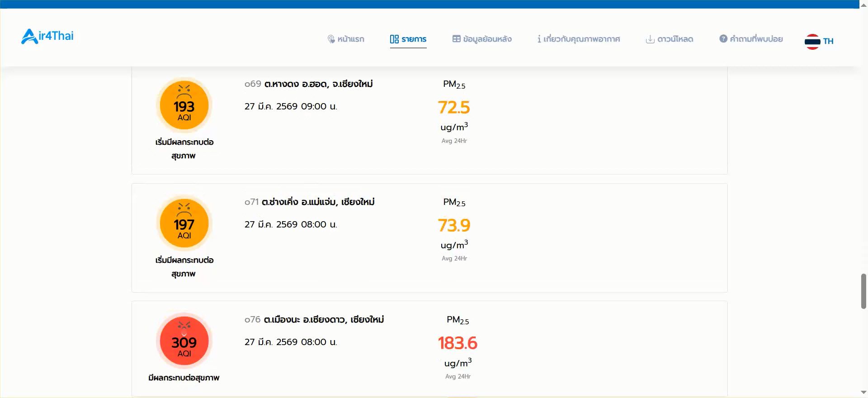Click the 183.6 PM2.5 value
Viewport: 868px width, 398px height.
point(458,343)
